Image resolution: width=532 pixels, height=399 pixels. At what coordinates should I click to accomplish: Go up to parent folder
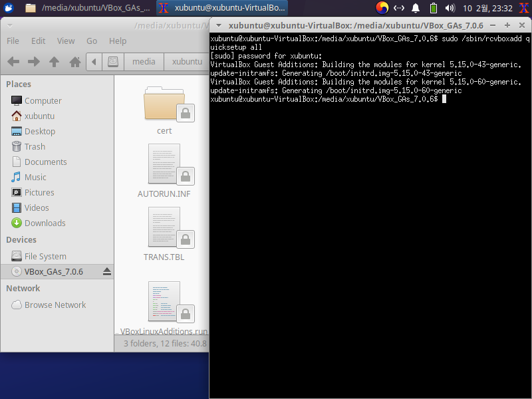54,62
